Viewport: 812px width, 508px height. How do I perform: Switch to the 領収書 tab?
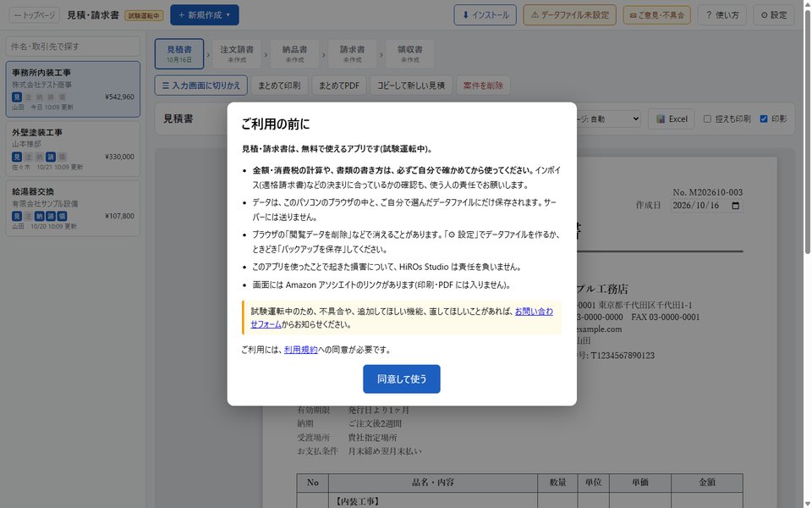[409, 53]
